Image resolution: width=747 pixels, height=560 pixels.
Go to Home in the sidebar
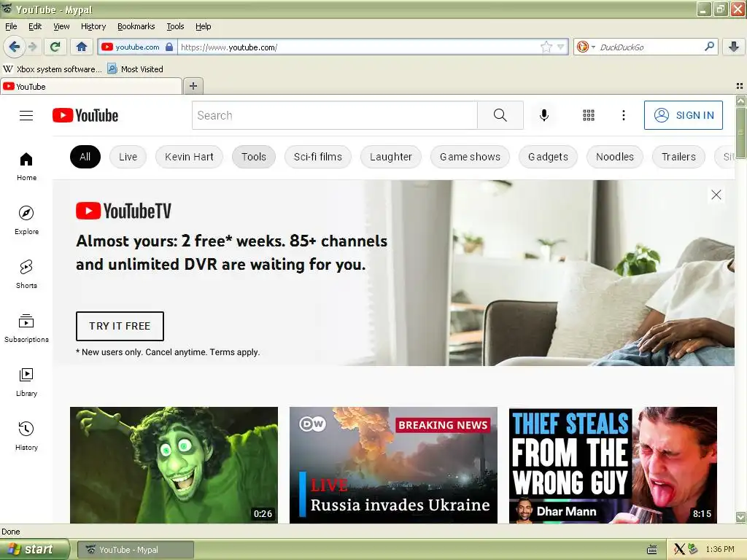[x=27, y=167]
